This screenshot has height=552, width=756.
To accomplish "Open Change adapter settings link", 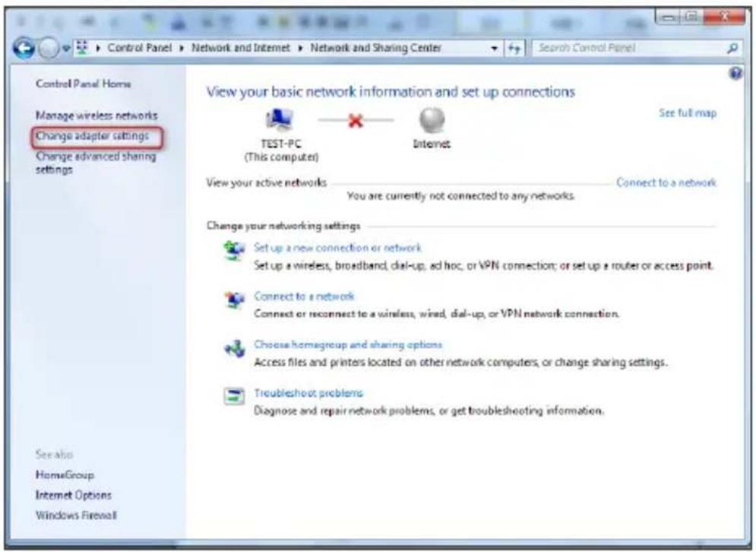I will 93,136.
